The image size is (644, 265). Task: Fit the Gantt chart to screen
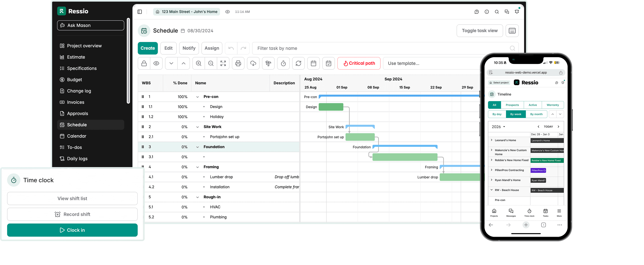(x=223, y=63)
